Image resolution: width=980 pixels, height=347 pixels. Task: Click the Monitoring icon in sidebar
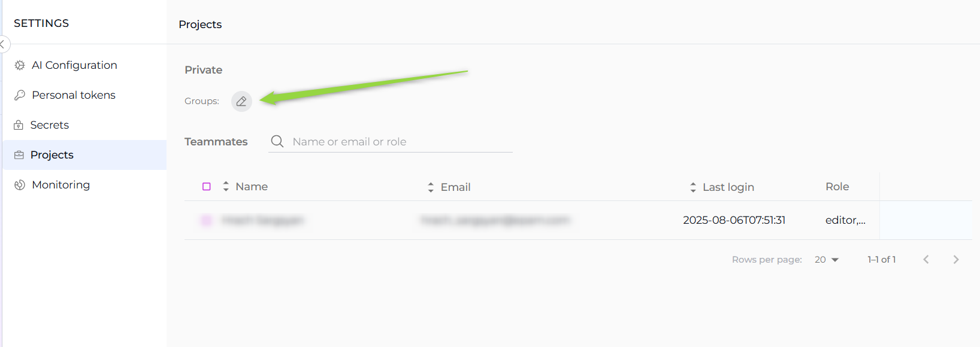point(20,185)
